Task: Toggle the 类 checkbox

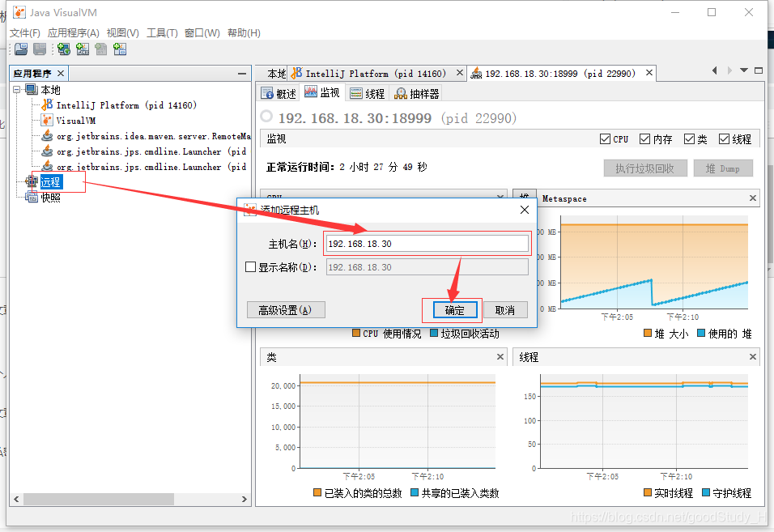Action: pyautogui.click(x=689, y=138)
